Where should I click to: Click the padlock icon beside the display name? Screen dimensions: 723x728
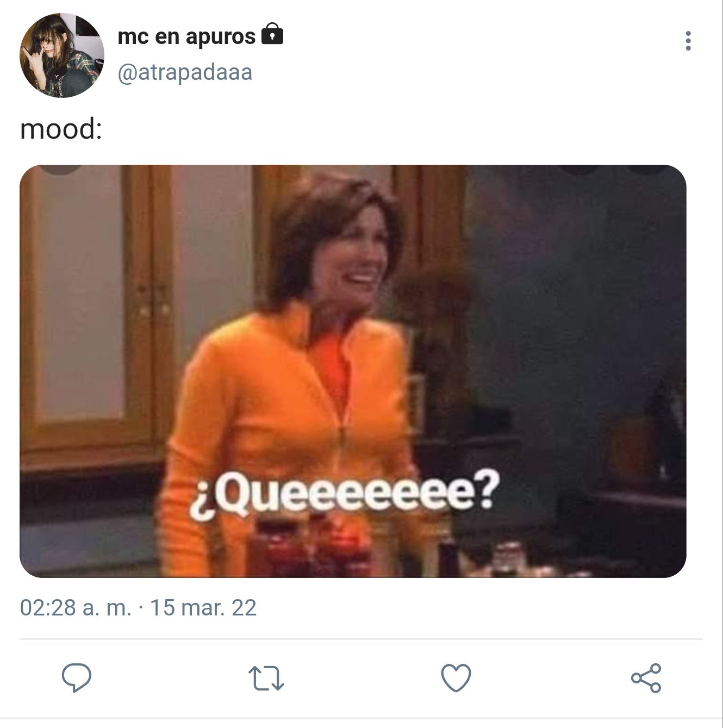point(272,34)
